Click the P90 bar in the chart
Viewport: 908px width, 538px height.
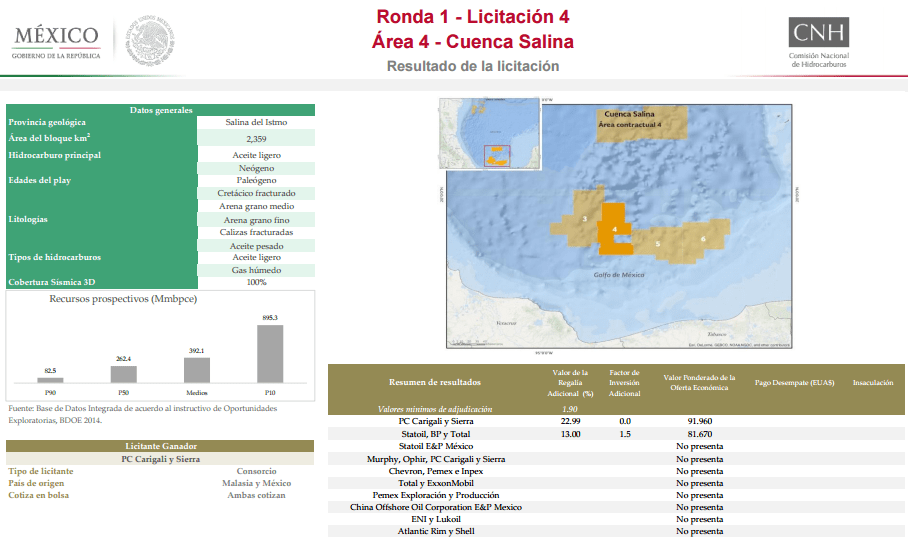50,380
